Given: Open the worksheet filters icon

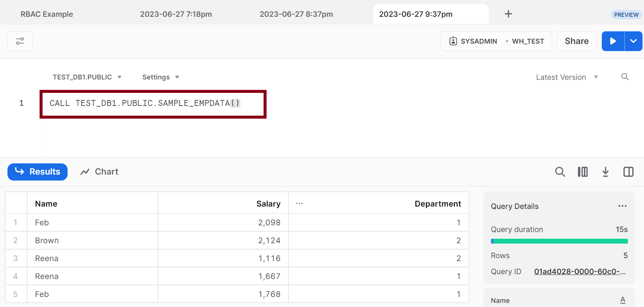Looking at the screenshot, I should tap(20, 41).
